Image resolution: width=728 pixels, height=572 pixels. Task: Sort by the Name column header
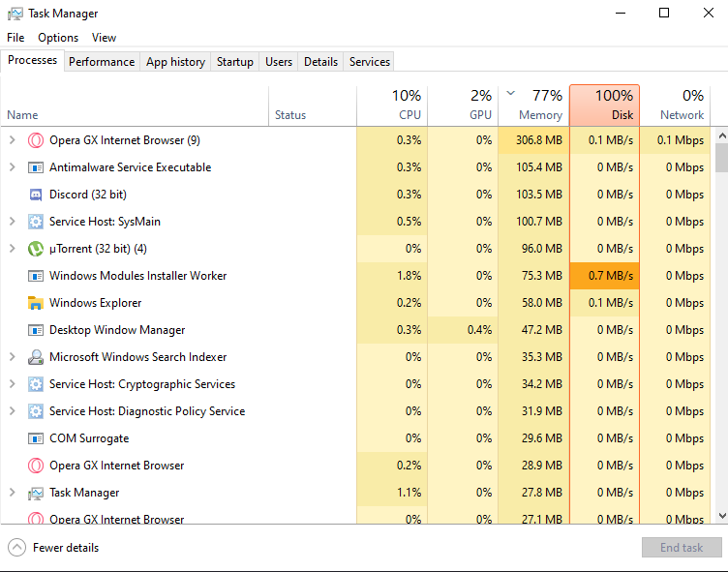pyautogui.click(x=135, y=105)
